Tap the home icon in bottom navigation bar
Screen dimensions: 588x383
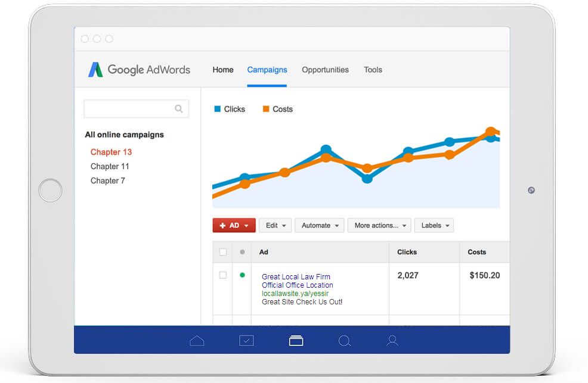pyautogui.click(x=197, y=341)
